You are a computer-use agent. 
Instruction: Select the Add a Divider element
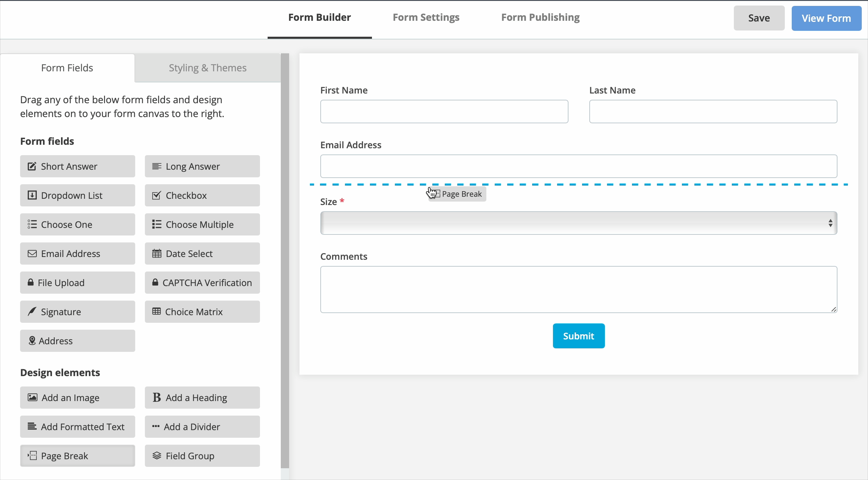click(x=202, y=427)
